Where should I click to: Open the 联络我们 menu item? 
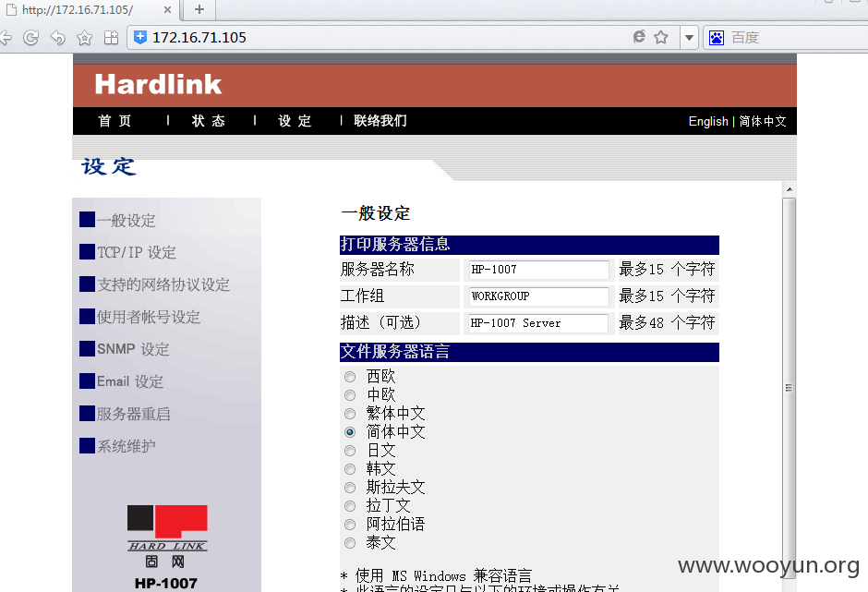tap(380, 121)
